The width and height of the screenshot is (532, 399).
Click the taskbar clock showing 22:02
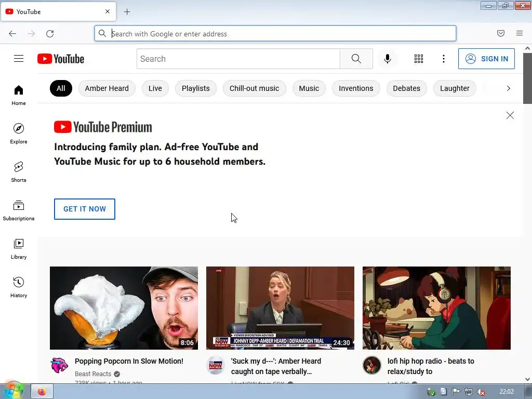(x=507, y=392)
